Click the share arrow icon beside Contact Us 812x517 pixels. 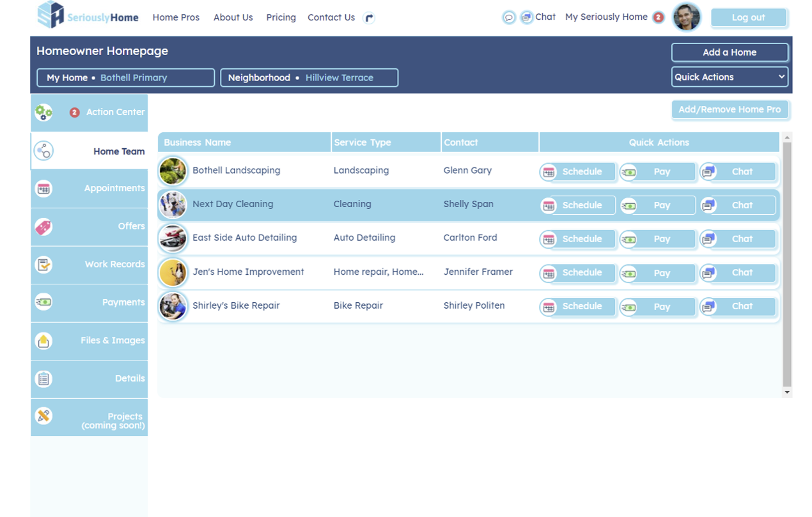(x=369, y=18)
